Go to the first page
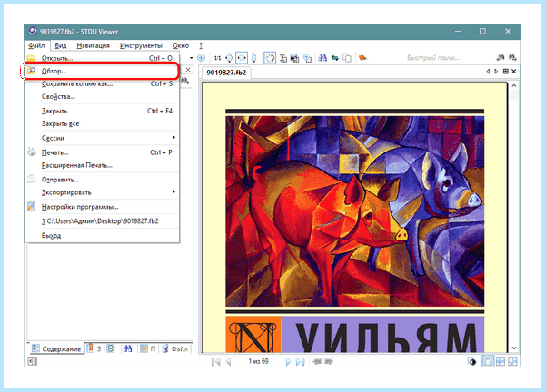This screenshot has width=545, height=392. pyautogui.click(x=216, y=362)
